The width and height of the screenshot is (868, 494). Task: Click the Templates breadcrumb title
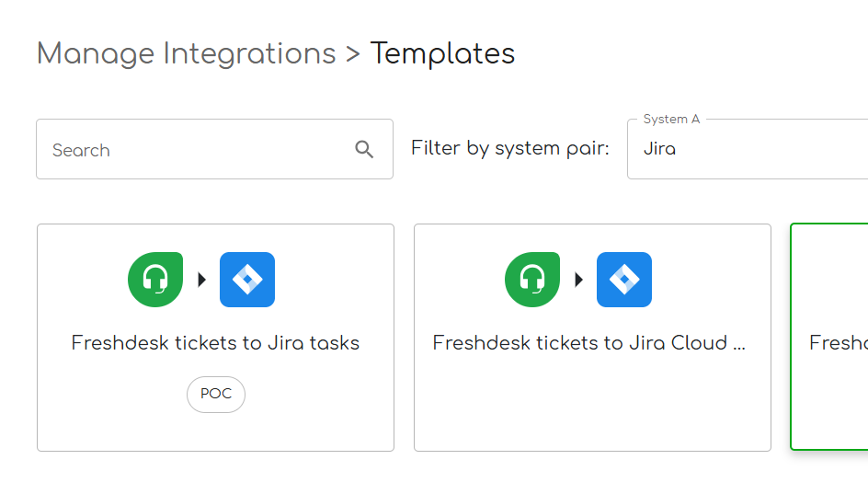(442, 53)
